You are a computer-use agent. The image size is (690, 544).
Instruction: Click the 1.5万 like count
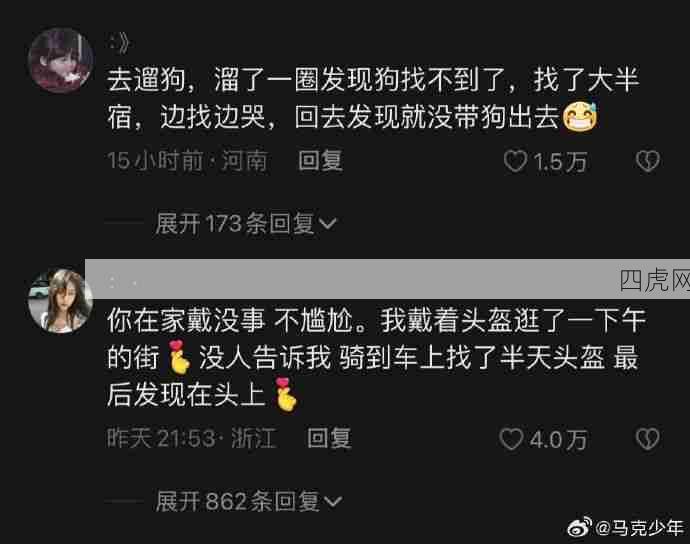click(x=560, y=162)
